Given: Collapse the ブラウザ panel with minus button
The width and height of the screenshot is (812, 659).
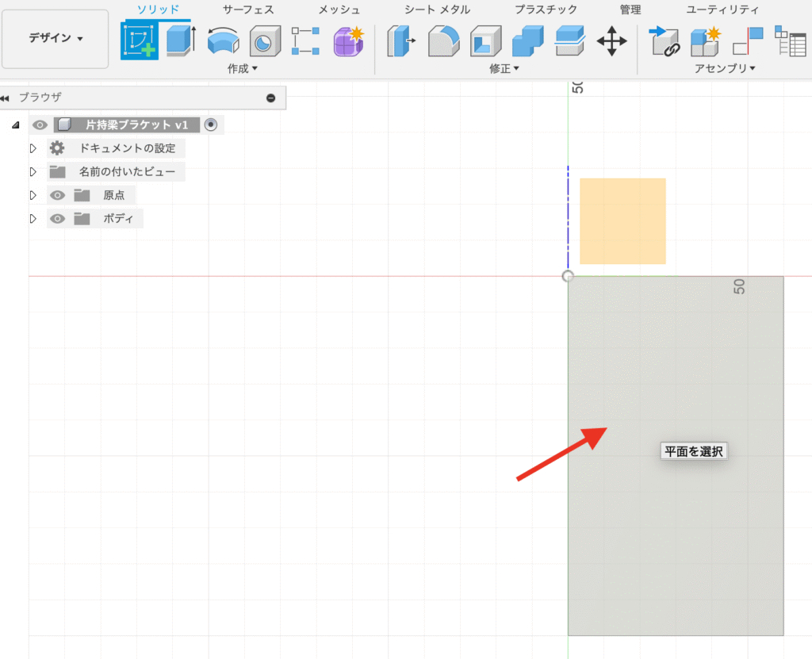Looking at the screenshot, I should [x=271, y=98].
